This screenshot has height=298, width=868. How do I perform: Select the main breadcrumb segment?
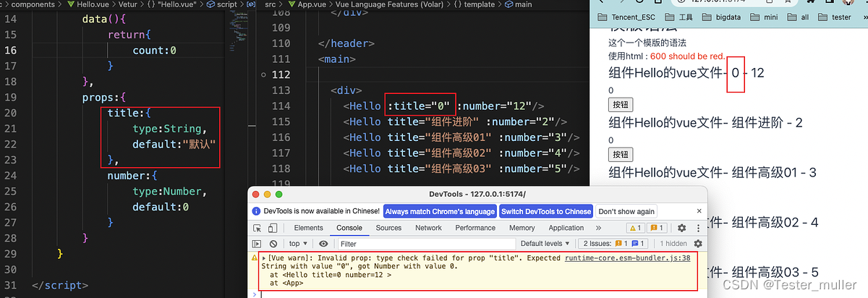(x=518, y=4)
